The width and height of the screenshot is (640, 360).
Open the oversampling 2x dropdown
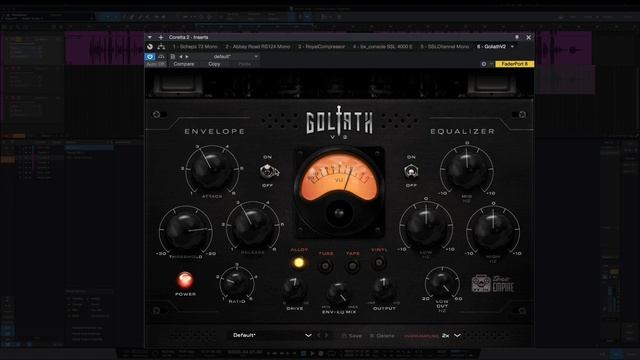click(x=451, y=336)
